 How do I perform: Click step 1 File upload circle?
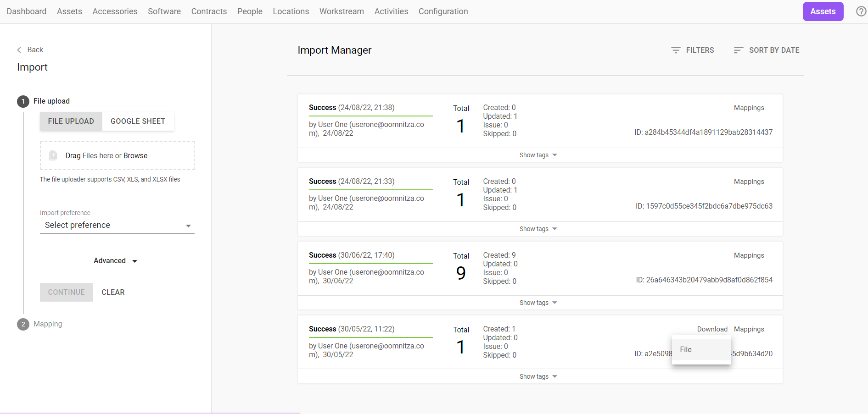click(23, 101)
